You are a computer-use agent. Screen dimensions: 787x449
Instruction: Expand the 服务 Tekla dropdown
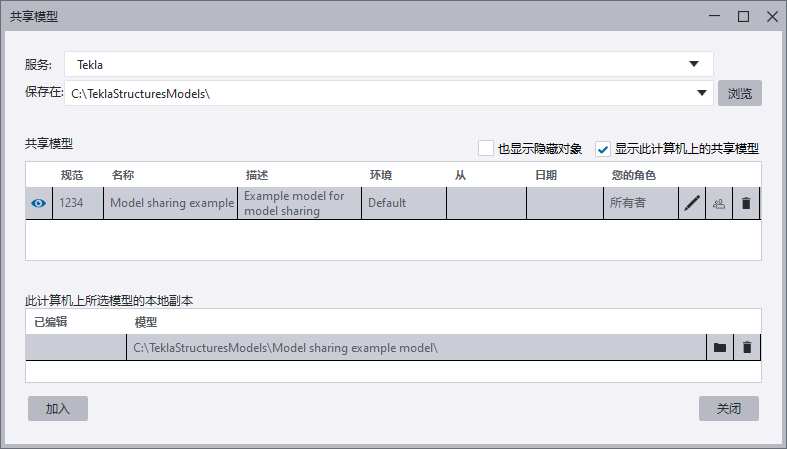pos(694,64)
